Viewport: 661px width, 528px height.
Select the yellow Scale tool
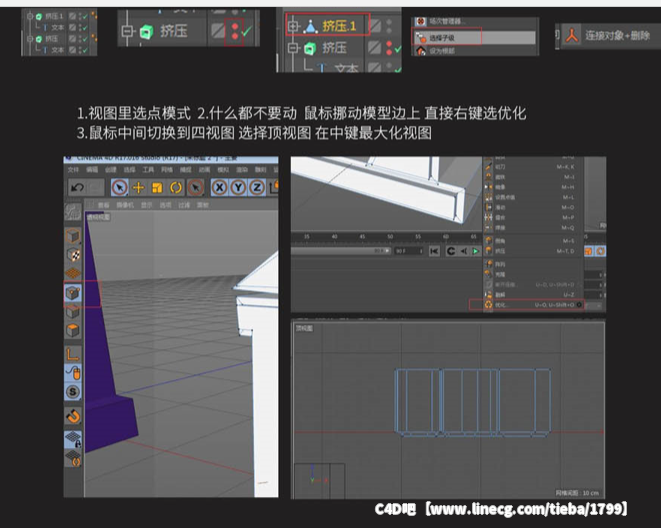pos(157,187)
